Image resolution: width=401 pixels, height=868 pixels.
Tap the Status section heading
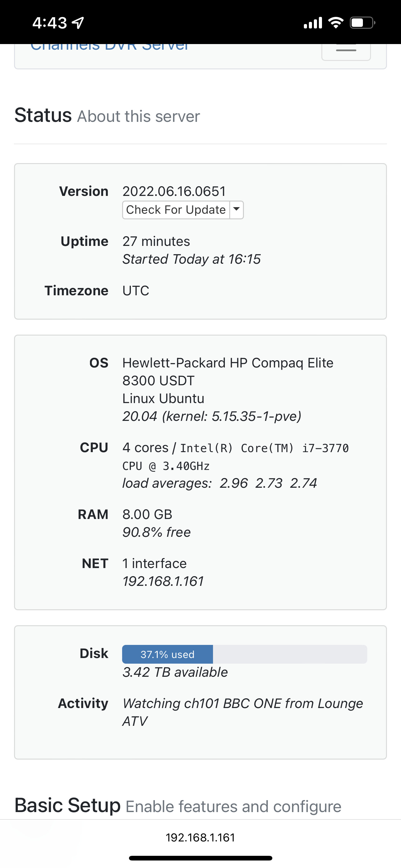43,115
